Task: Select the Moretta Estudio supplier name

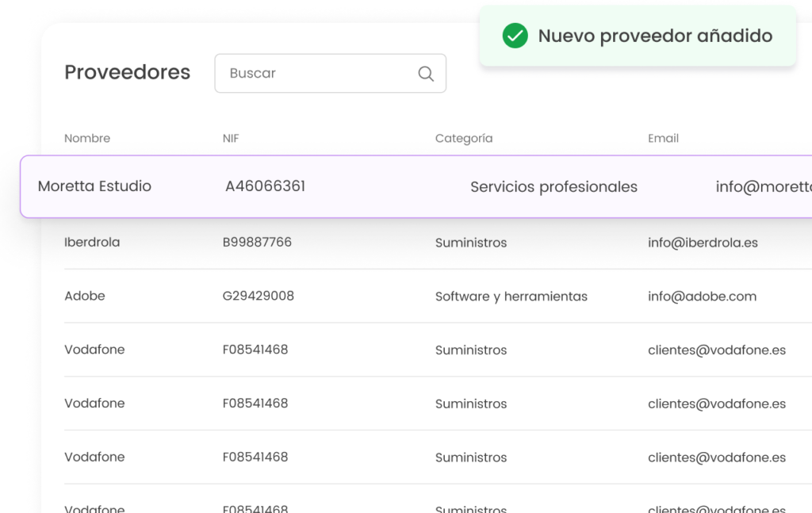Action: point(94,186)
